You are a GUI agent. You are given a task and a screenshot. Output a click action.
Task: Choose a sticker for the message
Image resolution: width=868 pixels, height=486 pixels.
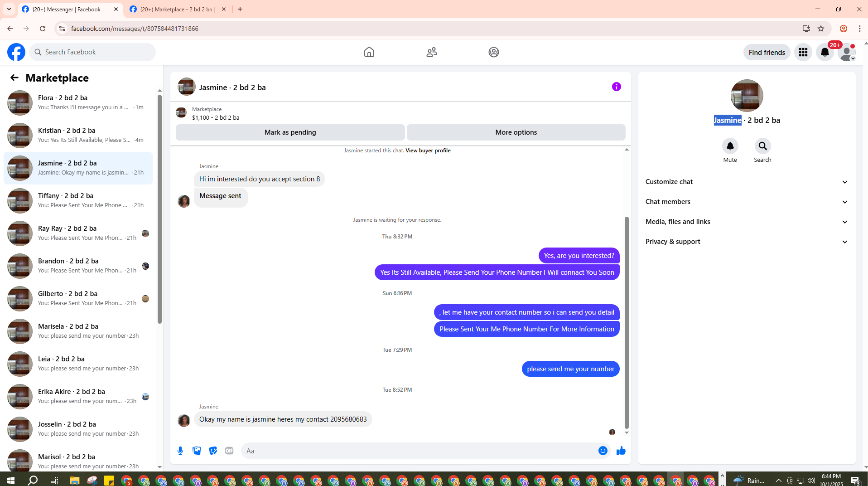[x=213, y=451]
